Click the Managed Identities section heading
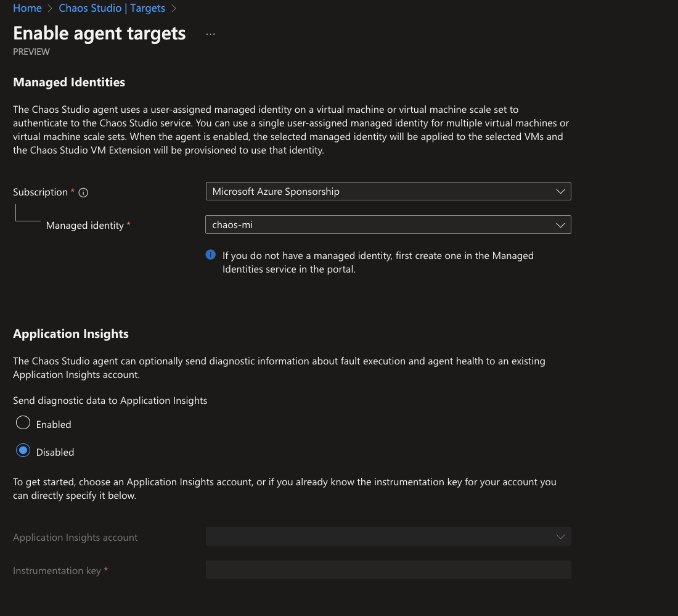 pos(69,82)
